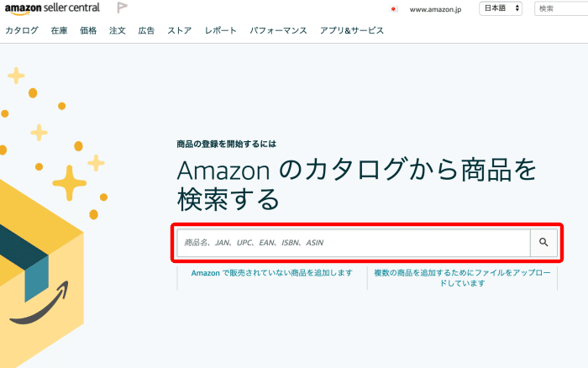The image size is (588, 368).
Task: Open the 在庫 menu
Action: [59, 30]
